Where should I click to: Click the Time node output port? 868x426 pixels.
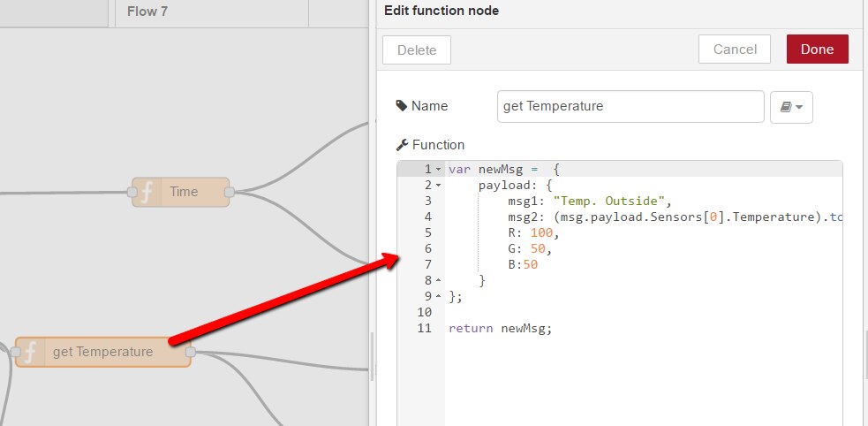230,192
